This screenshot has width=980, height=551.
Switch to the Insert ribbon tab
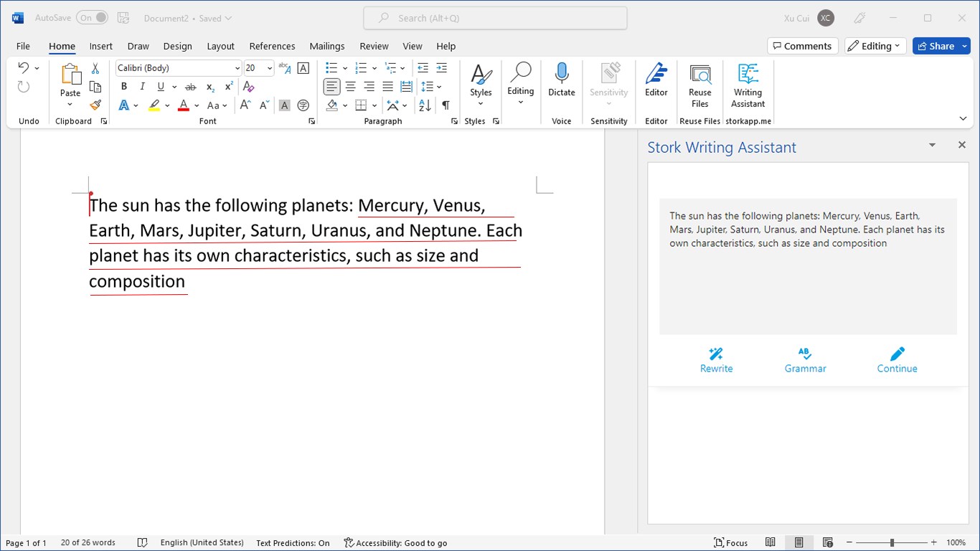click(100, 46)
